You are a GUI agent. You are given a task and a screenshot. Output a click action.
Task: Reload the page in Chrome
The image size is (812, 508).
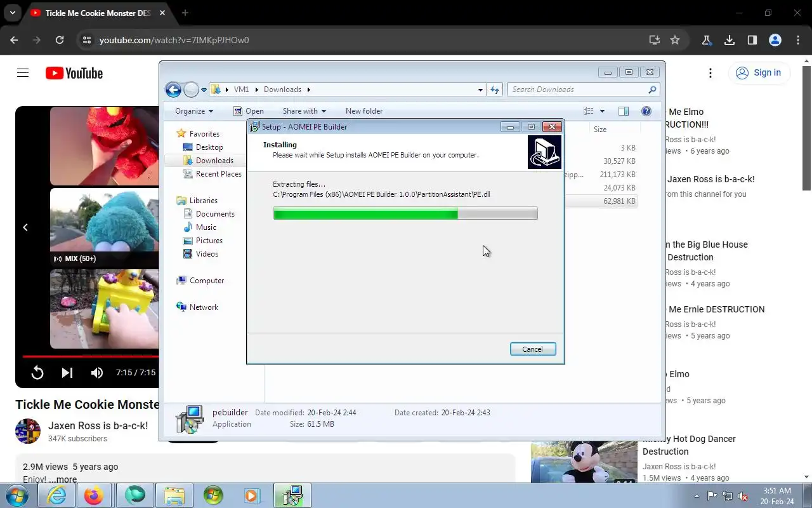60,40
